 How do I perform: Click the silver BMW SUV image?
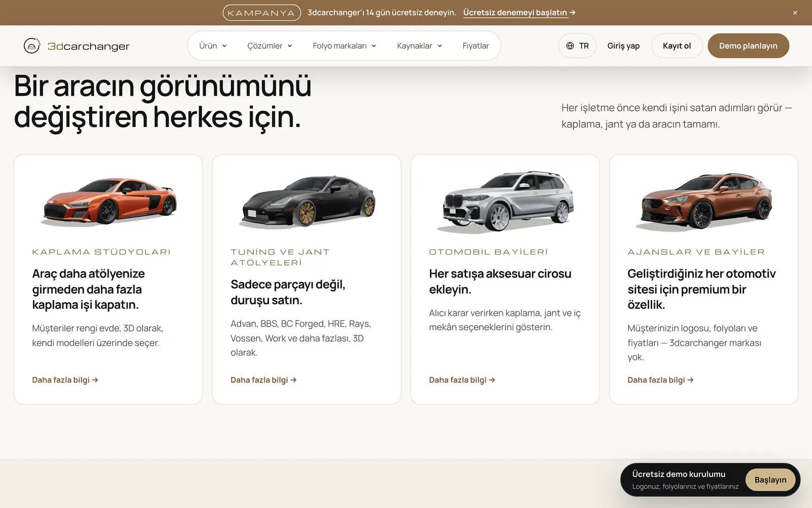(x=506, y=201)
